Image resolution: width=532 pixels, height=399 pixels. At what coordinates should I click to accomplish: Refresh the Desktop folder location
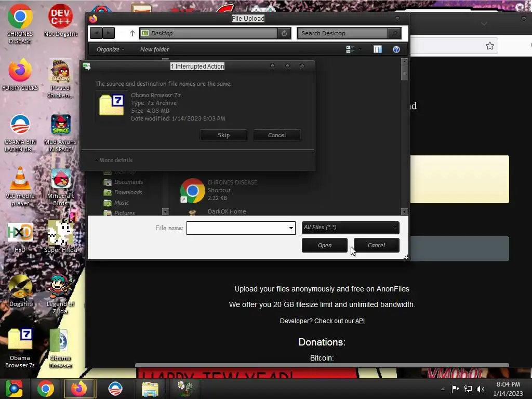coord(284,33)
